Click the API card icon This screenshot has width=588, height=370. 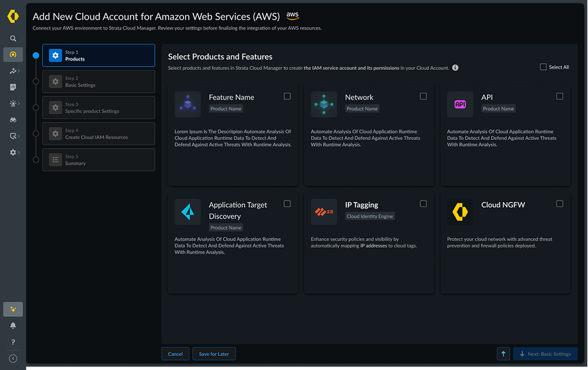pyautogui.click(x=460, y=104)
